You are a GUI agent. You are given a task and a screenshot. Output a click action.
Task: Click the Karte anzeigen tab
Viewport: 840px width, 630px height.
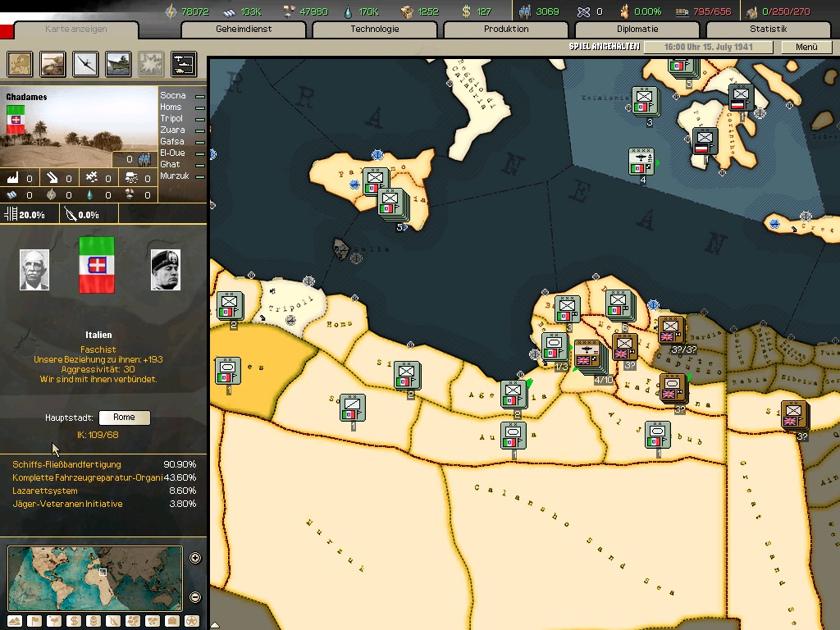pyautogui.click(x=76, y=30)
